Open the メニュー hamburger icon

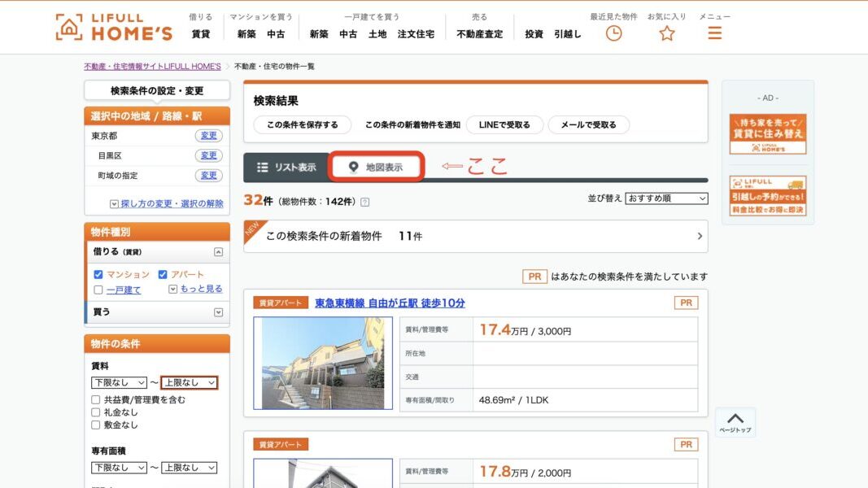point(713,33)
